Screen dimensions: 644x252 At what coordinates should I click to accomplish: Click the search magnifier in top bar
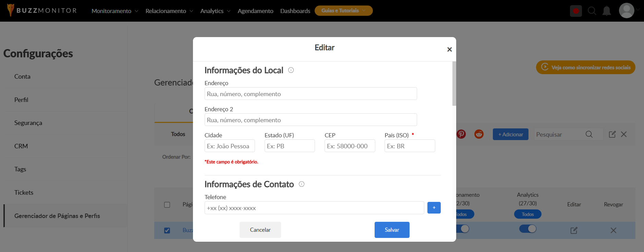(x=592, y=11)
